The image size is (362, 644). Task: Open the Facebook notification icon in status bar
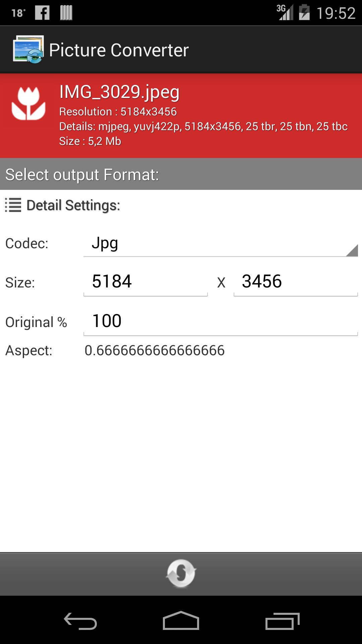click(42, 13)
